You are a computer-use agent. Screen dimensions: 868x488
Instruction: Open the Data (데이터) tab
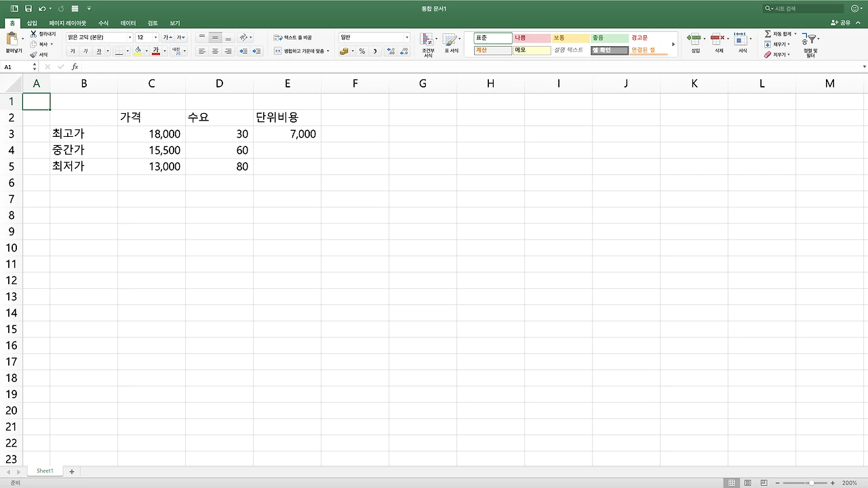point(128,23)
